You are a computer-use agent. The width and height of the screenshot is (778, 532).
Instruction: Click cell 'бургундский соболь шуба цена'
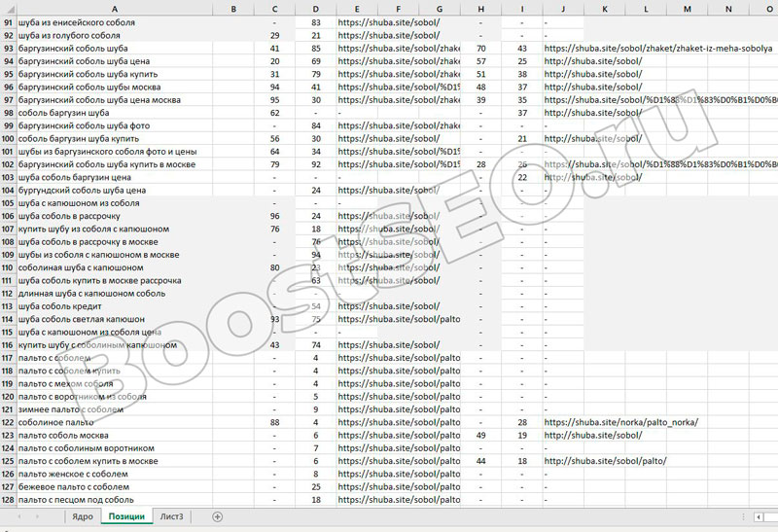coord(115,190)
